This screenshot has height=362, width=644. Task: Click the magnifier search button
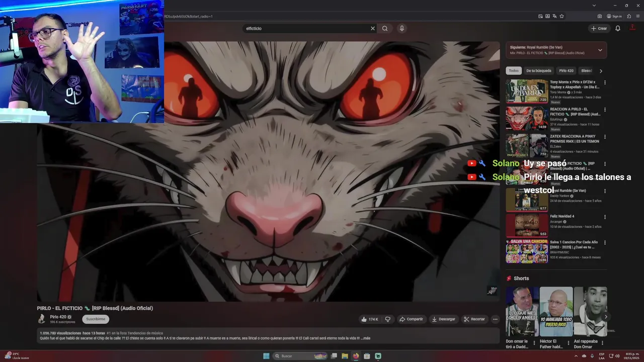[x=385, y=28]
